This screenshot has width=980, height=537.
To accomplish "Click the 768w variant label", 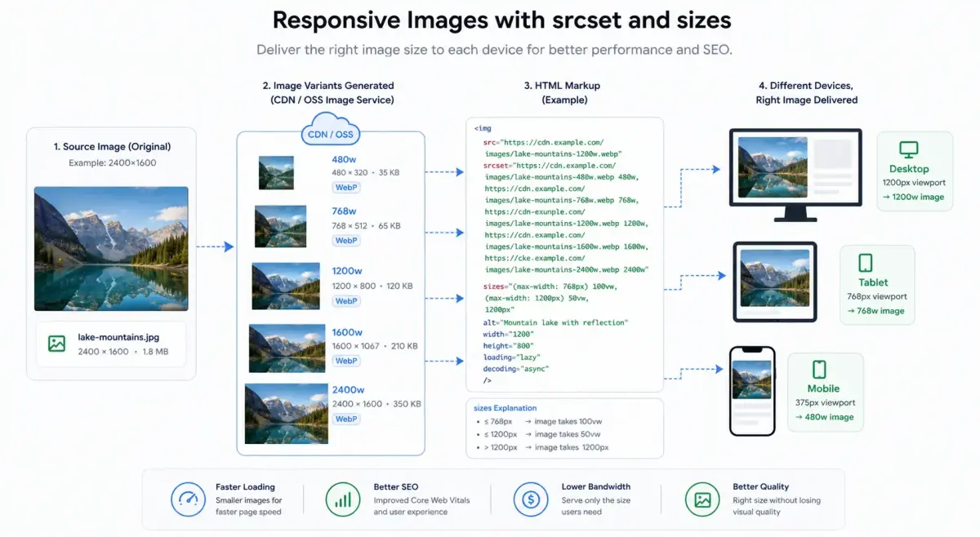I will point(345,211).
